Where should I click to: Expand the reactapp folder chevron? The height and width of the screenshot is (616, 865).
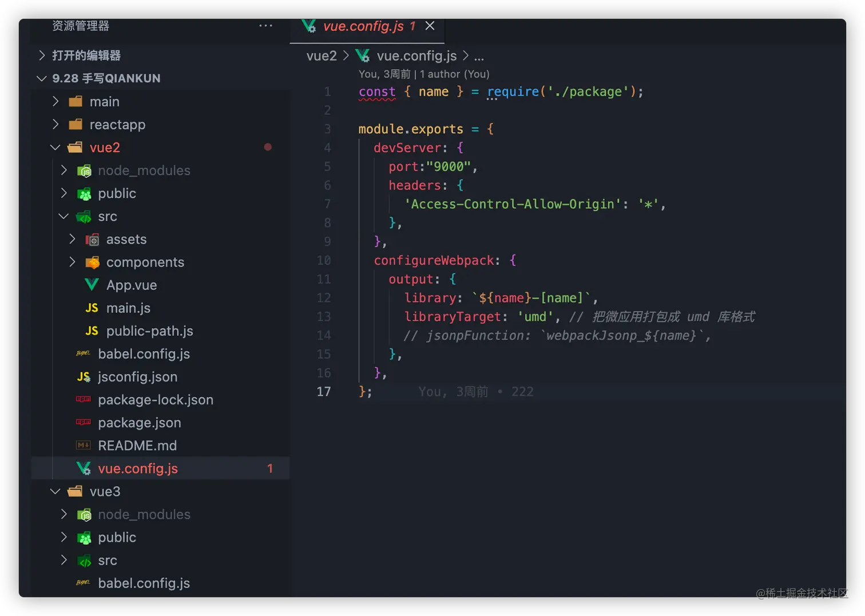click(55, 124)
